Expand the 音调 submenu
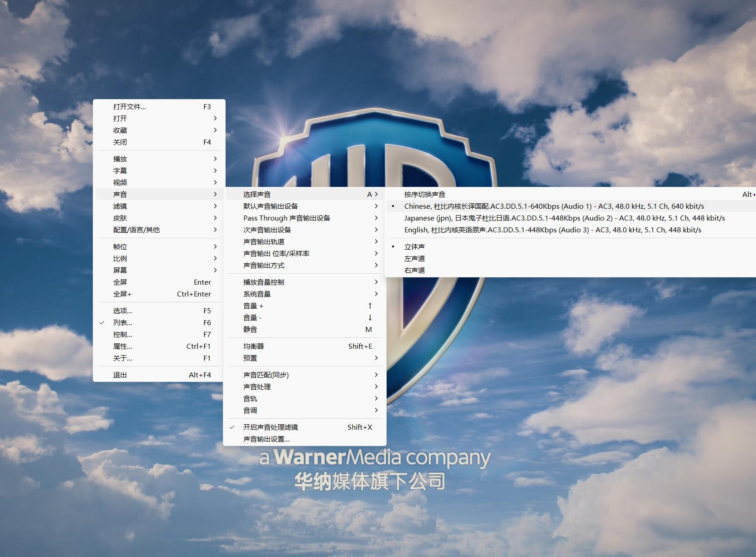The width and height of the screenshot is (756, 557). tap(305, 410)
